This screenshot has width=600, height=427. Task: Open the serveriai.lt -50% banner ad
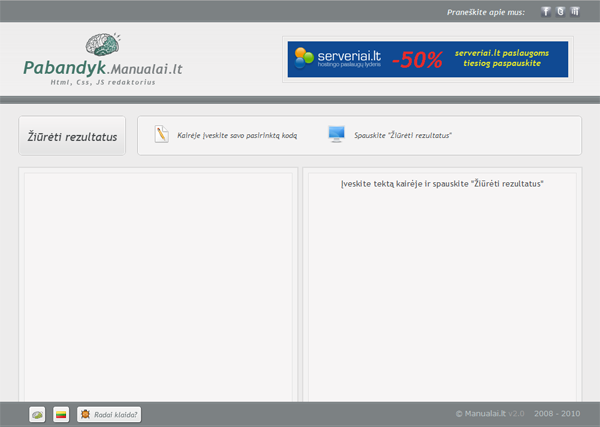pyautogui.click(x=427, y=59)
